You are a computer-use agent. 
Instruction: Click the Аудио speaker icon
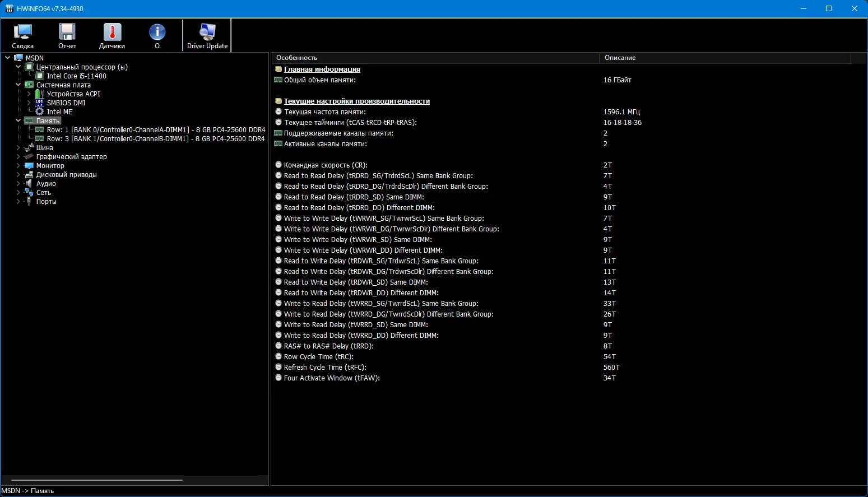click(x=29, y=183)
